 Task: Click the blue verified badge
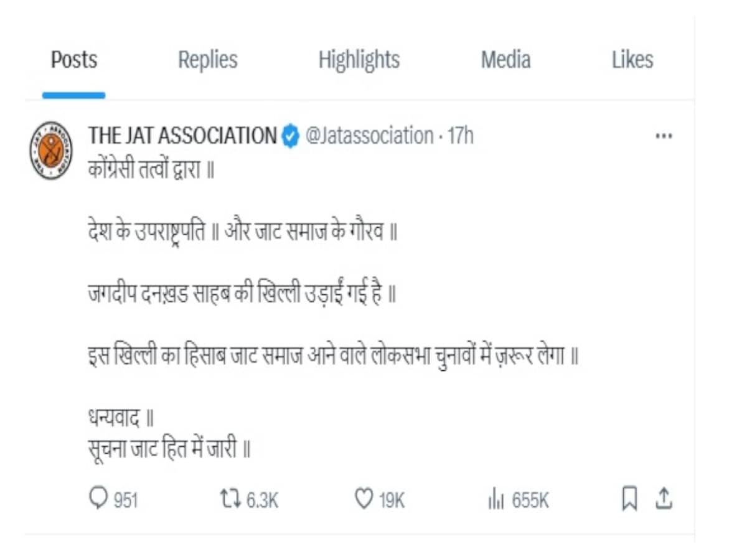(x=290, y=136)
